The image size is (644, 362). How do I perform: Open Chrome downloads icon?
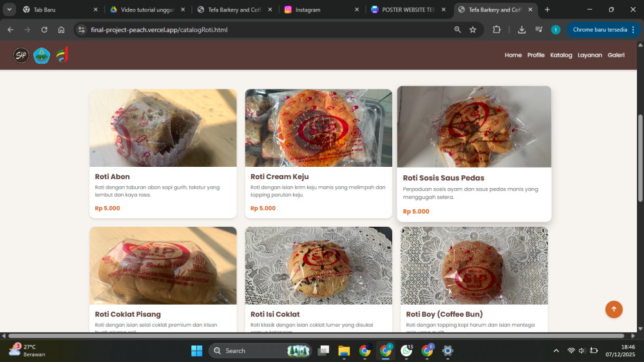[x=522, y=30]
